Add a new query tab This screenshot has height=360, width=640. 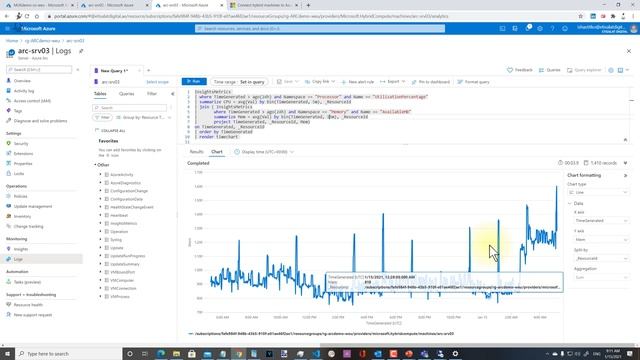149,71
